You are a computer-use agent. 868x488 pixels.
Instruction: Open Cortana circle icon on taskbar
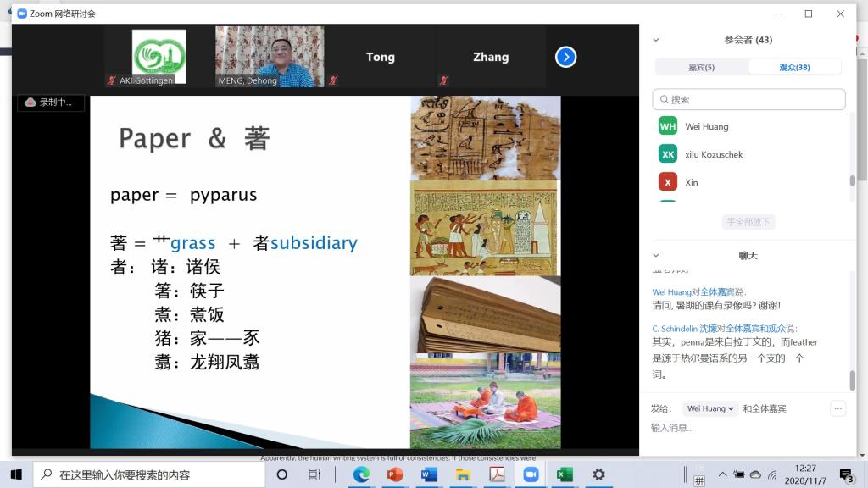pyautogui.click(x=281, y=474)
